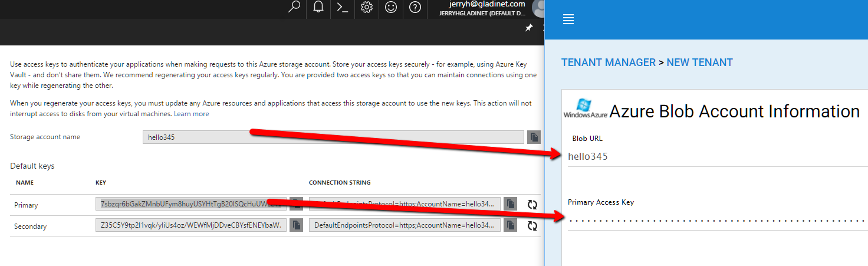Copy the Primary key value
The height and width of the screenshot is (266, 868).
click(x=296, y=204)
